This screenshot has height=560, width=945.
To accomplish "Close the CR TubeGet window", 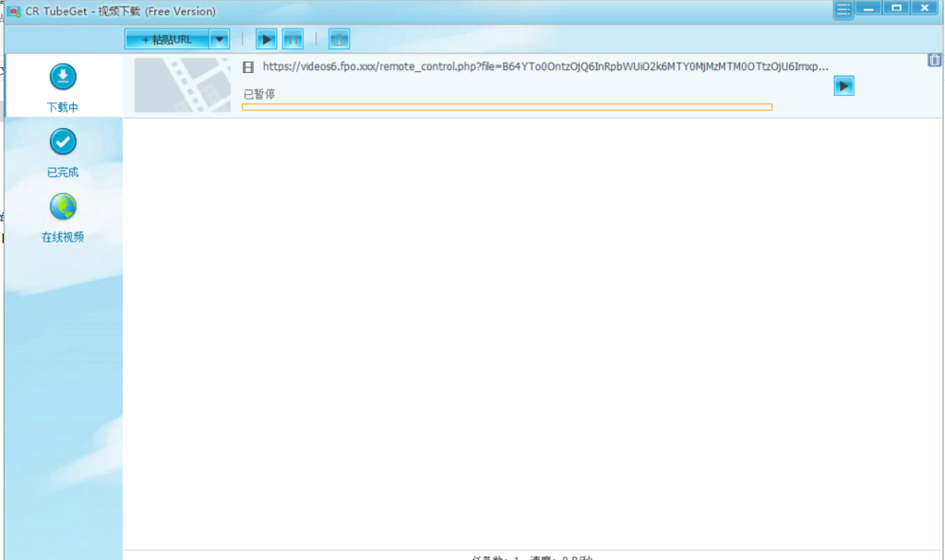I will coord(925,7).
